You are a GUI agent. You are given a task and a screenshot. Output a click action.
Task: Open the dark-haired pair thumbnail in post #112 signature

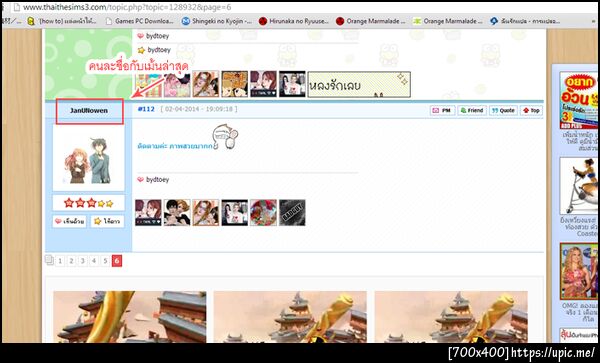click(177, 212)
